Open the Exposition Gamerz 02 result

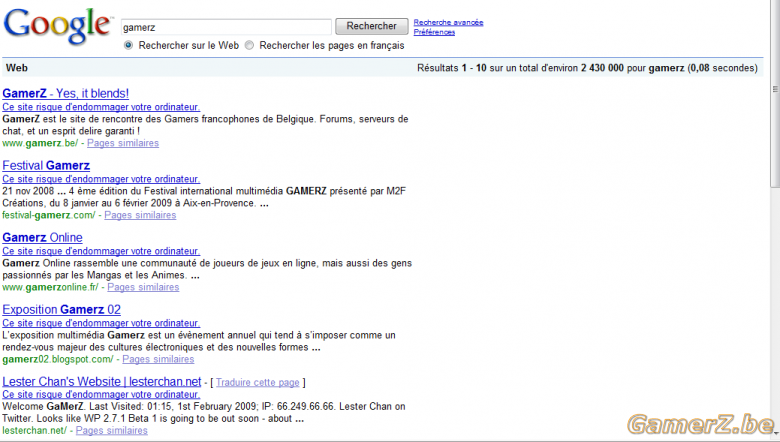(x=62, y=310)
